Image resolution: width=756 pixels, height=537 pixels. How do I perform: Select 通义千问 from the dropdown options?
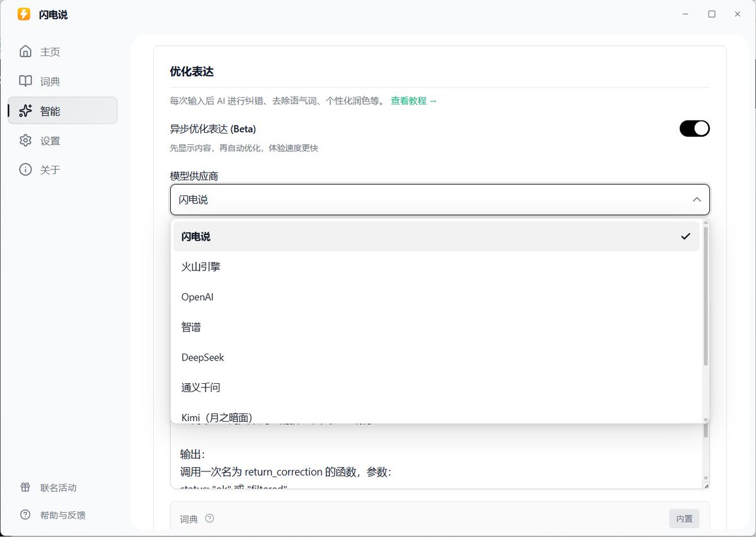200,388
